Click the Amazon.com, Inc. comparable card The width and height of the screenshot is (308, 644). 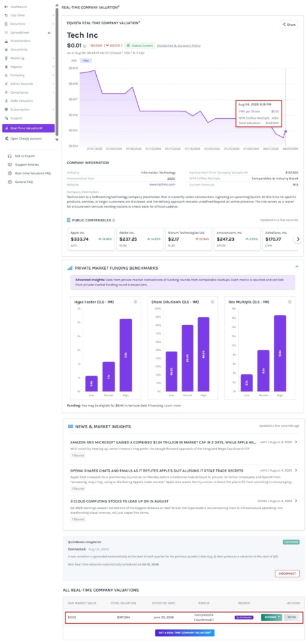(237, 239)
